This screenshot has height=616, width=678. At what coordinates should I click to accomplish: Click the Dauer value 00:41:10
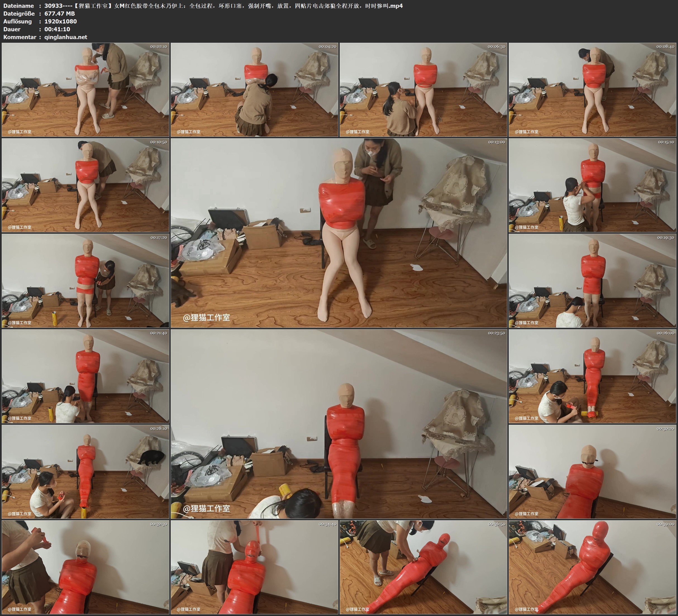tap(57, 29)
